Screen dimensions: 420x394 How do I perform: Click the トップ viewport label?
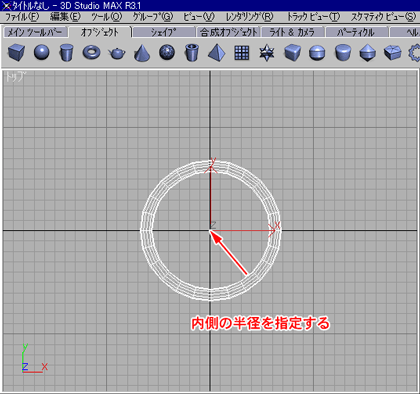[15, 77]
